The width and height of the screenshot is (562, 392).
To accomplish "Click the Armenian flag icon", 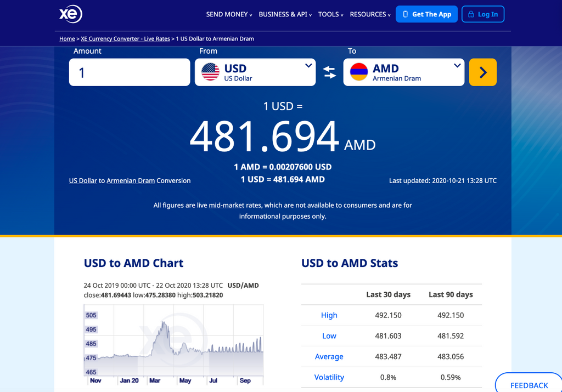I will pos(359,72).
